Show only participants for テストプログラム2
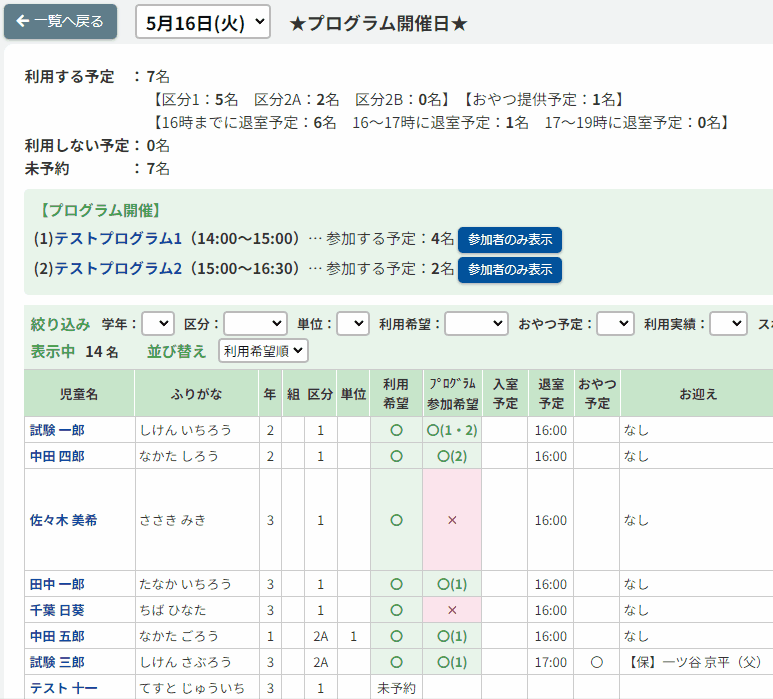The width and height of the screenshot is (773, 699). 510,270
